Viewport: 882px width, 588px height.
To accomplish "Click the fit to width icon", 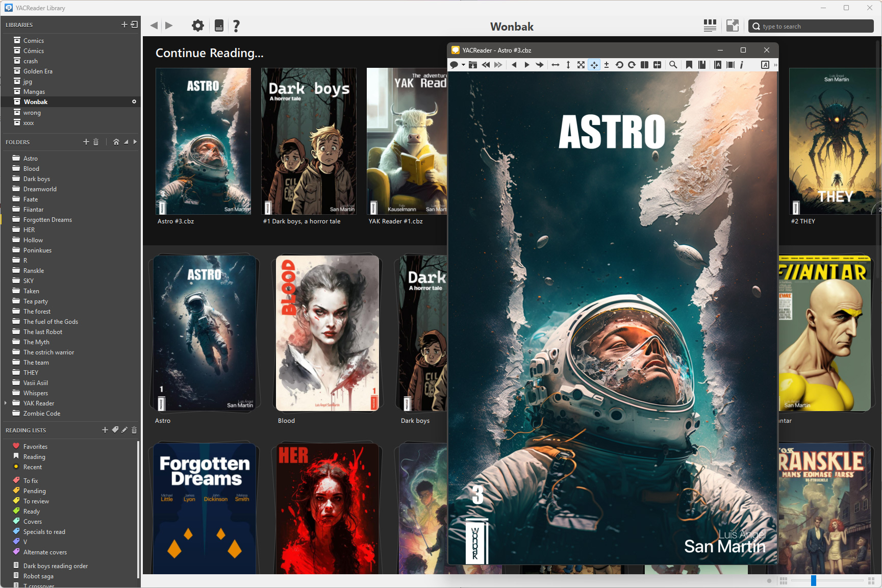I will (556, 65).
